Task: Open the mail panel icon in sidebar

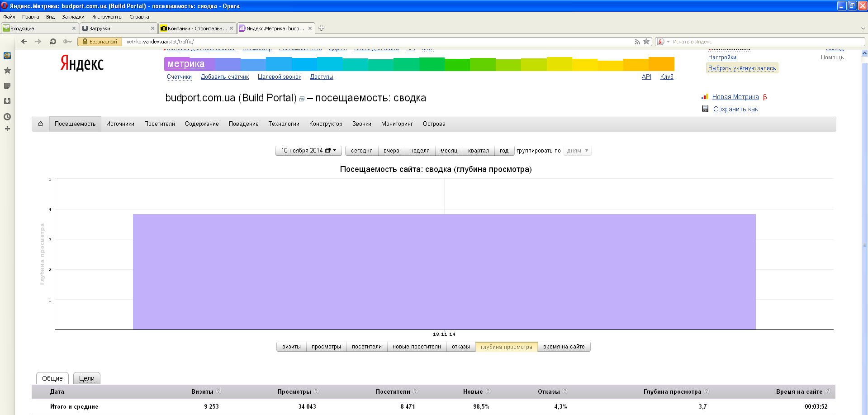Action: [x=7, y=56]
